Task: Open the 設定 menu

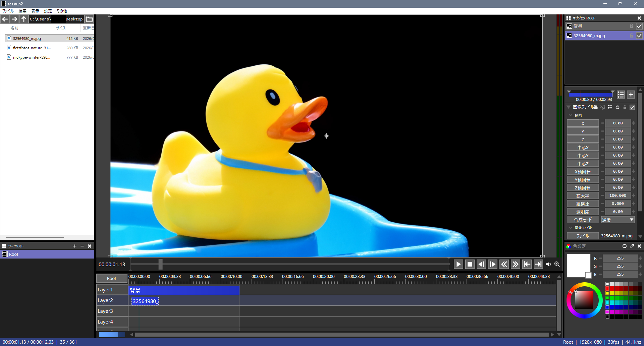Action: (48, 11)
